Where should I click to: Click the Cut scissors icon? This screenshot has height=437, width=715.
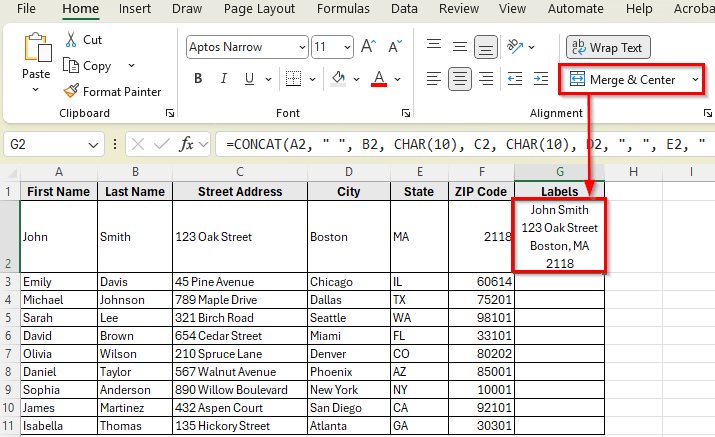tap(72, 40)
